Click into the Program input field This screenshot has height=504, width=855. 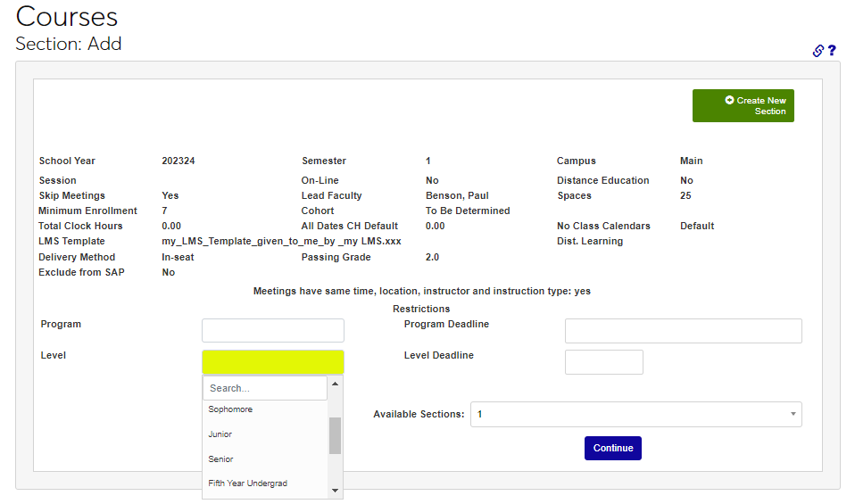[272, 330]
